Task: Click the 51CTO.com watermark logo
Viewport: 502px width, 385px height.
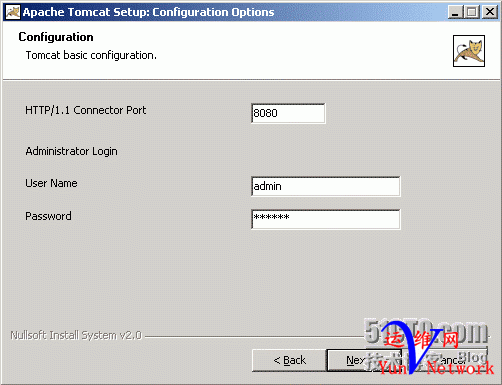Action: (x=426, y=332)
